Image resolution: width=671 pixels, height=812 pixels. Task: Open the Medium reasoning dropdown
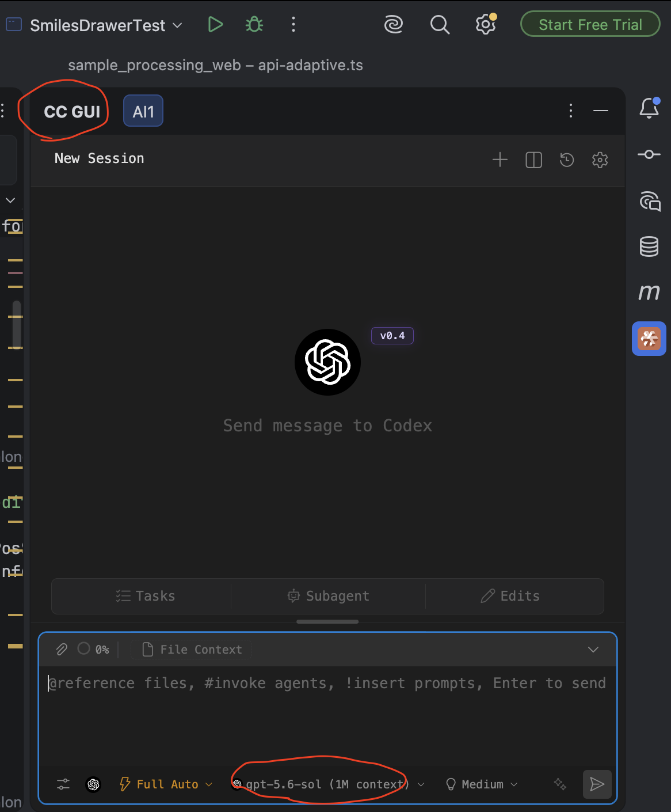482,784
